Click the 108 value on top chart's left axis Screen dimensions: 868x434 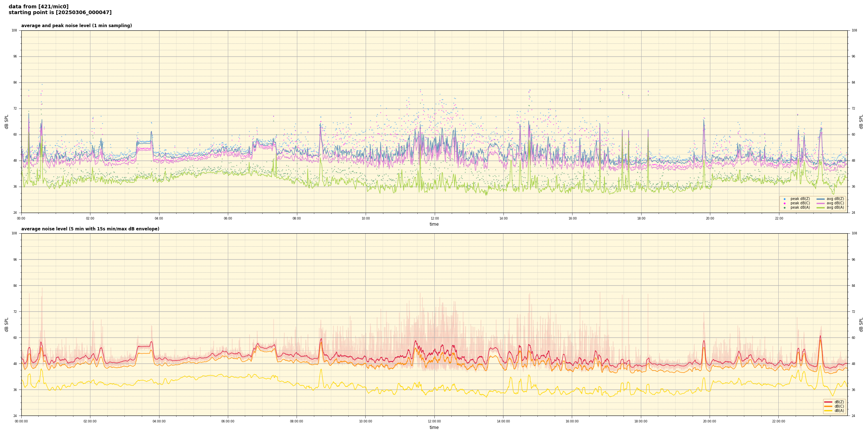point(14,30)
